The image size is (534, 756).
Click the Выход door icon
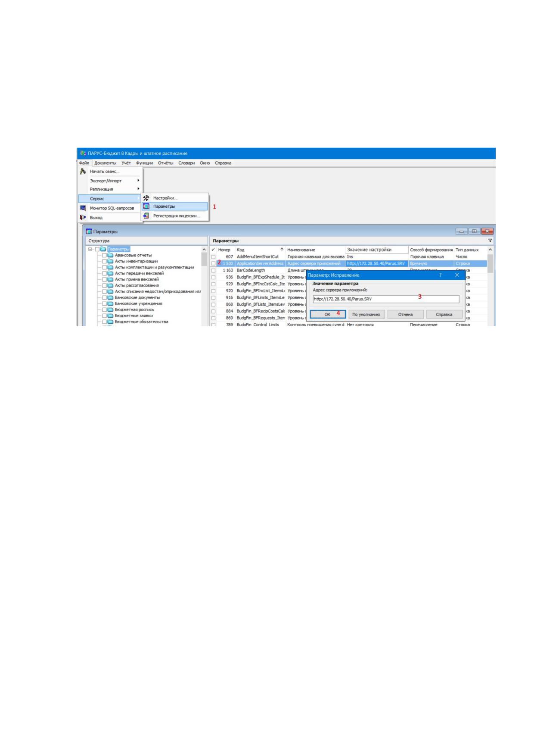coord(83,218)
